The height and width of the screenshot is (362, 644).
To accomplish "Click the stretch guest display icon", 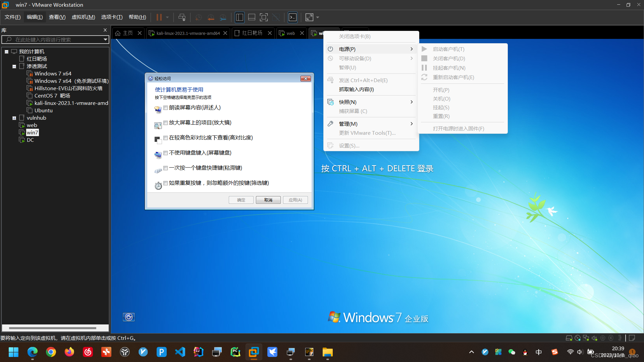I will tap(309, 17).
